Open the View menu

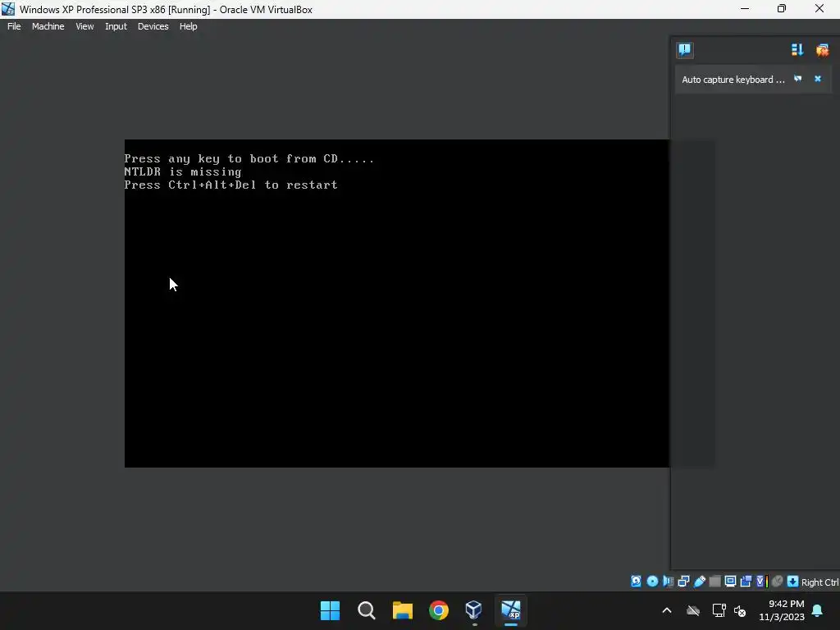[x=84, y=26]
